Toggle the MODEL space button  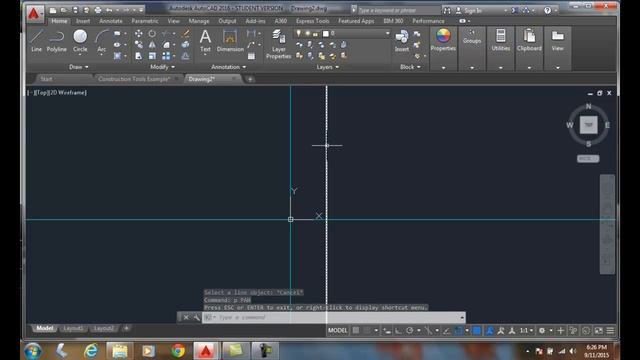point(338,331)
